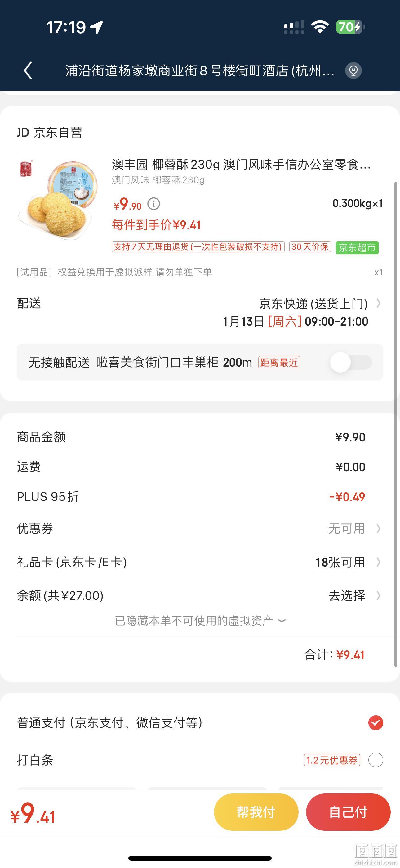Screen dimensions: 400x868
Task: Tap the 自己付 button
Action: coord(348,812)
